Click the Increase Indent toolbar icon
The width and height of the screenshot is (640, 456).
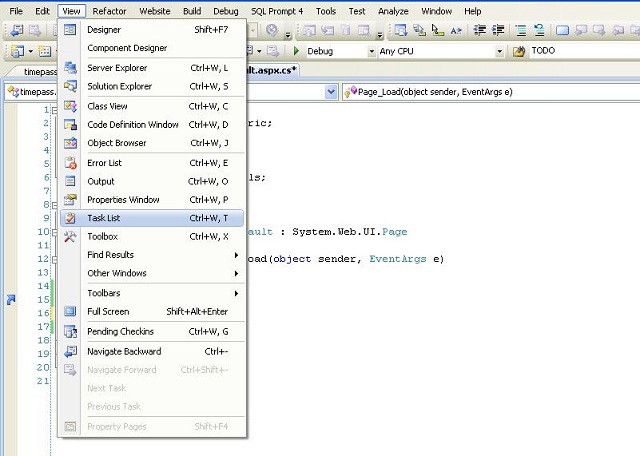498,30
